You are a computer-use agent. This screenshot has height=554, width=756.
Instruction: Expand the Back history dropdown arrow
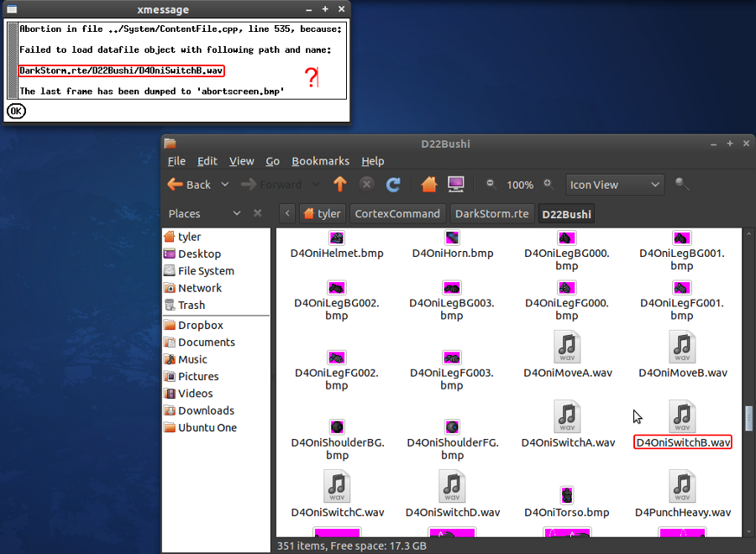pyautogui.click(x=225, y=185)
